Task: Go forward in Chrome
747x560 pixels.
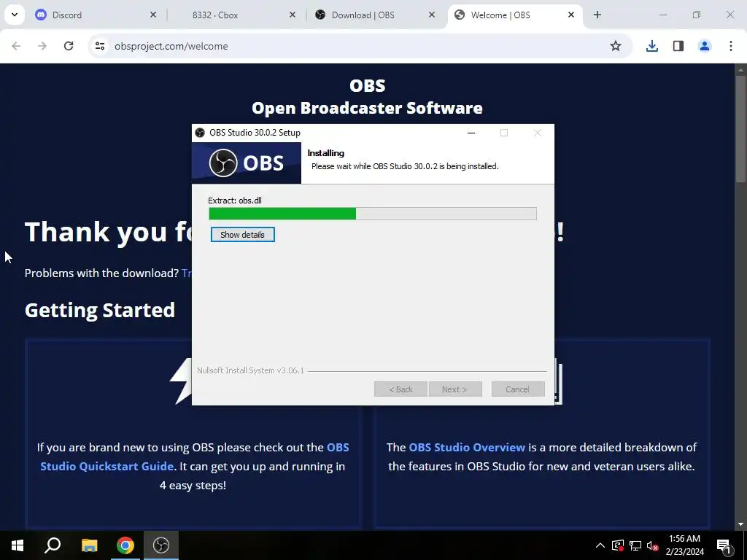Action: pos(42,46)
